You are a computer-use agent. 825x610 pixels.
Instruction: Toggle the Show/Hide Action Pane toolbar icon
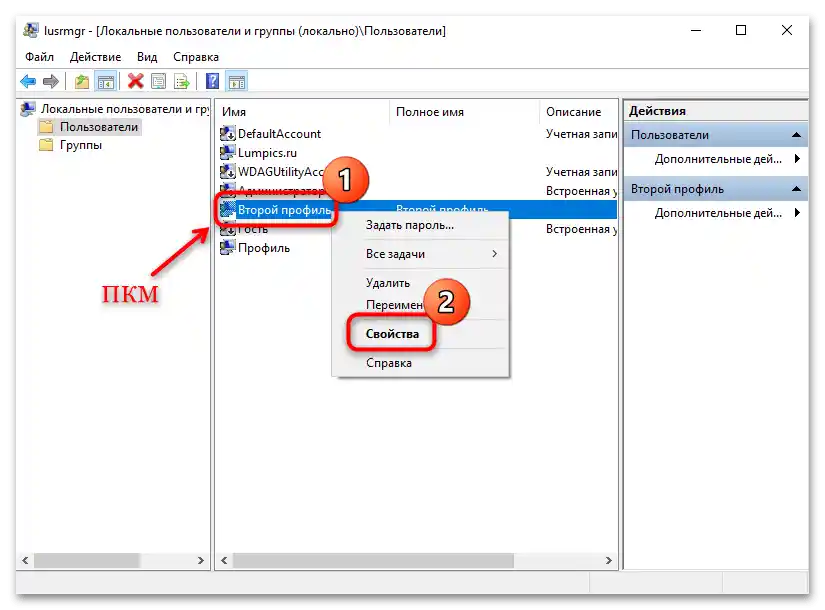pyautogui.click(x=237, y=82)
